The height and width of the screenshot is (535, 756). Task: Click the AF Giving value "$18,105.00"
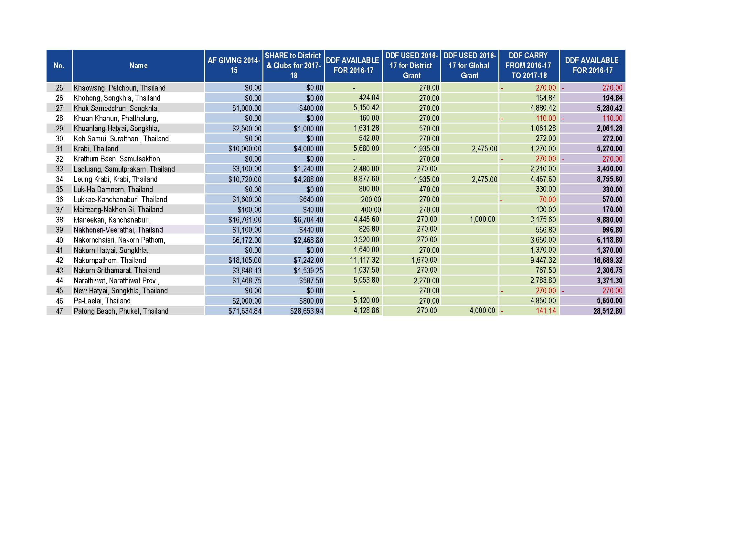point(245,260)
